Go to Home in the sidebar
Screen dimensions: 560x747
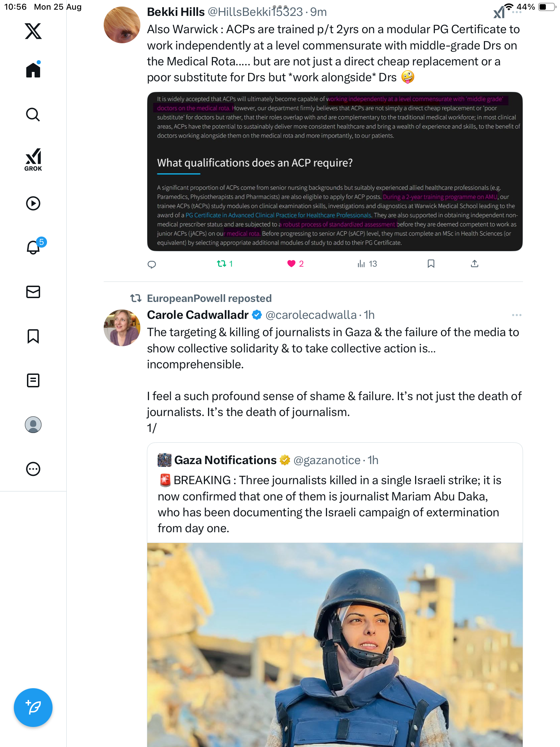click(x=33, y=70)
